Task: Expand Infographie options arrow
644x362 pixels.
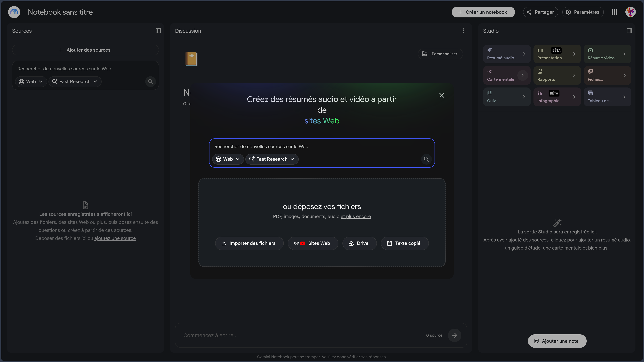Action: (574, 97)
